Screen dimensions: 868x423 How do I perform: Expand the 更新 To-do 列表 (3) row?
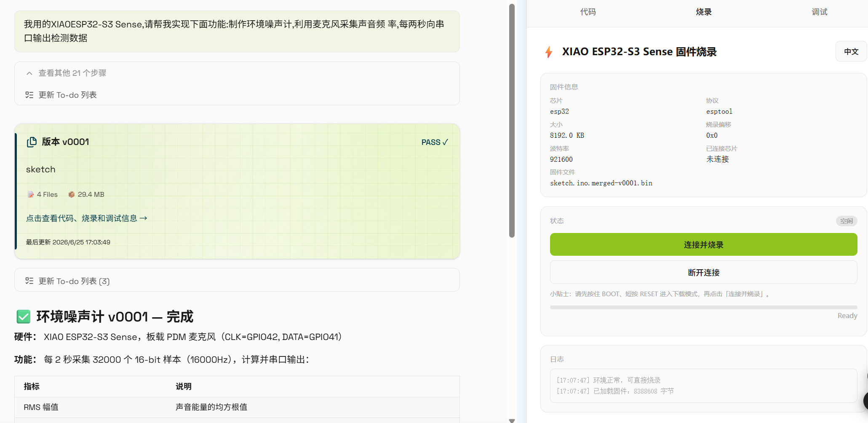point(237,280)
